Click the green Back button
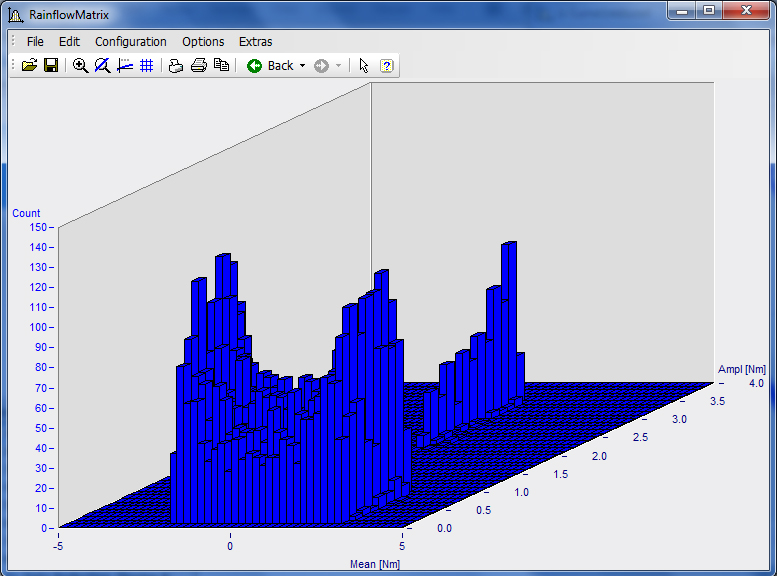 tap(270, 65)
